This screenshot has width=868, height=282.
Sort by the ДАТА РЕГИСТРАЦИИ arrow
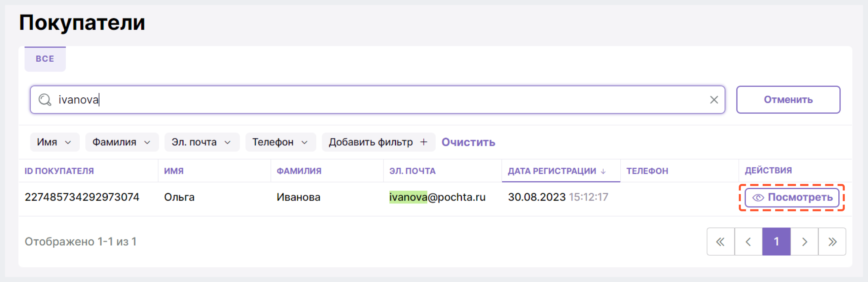tap(603, 171)
